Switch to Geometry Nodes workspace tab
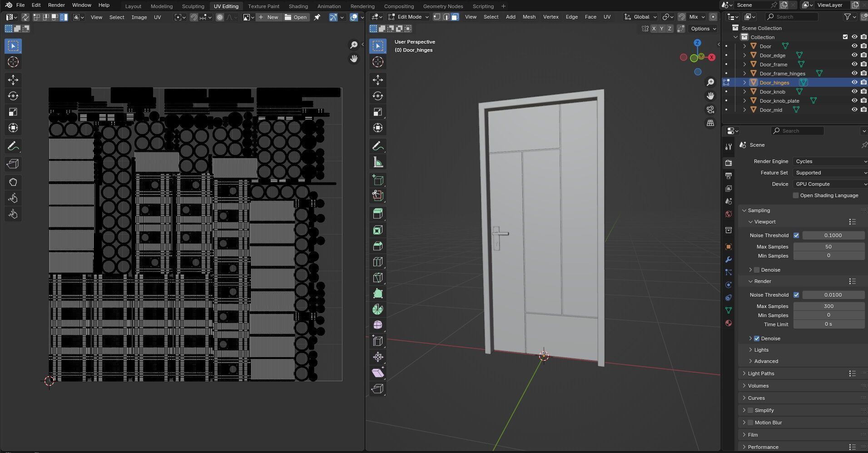This screenshot has height=453, width=868. [443, 6]
